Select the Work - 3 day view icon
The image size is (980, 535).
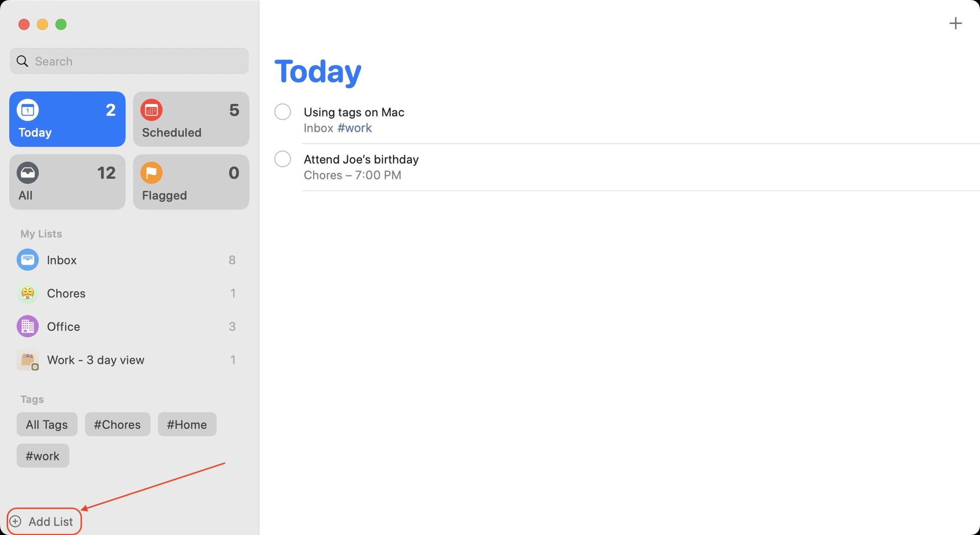click(27, 360)
